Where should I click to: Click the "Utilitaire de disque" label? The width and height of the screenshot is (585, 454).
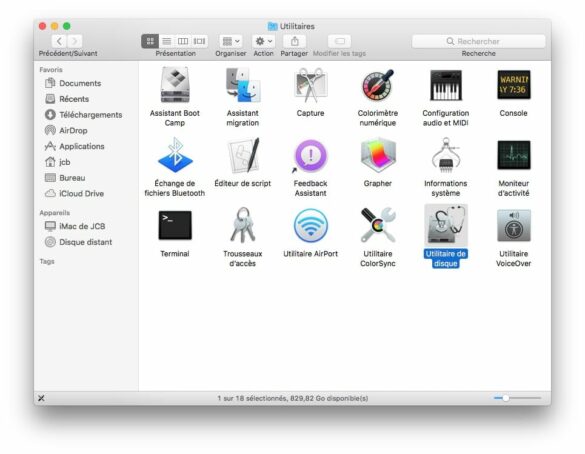[446, 259]
